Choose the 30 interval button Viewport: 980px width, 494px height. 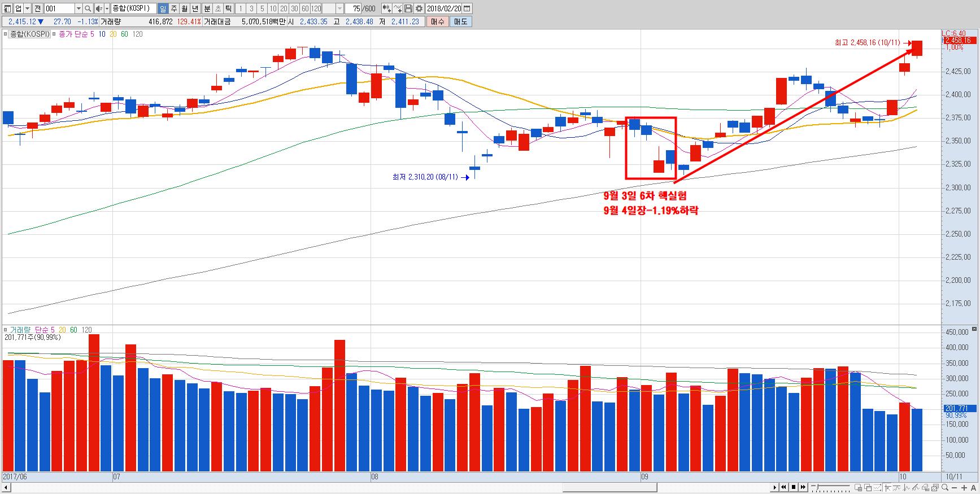pyautogui.click(x=294, y=8)
